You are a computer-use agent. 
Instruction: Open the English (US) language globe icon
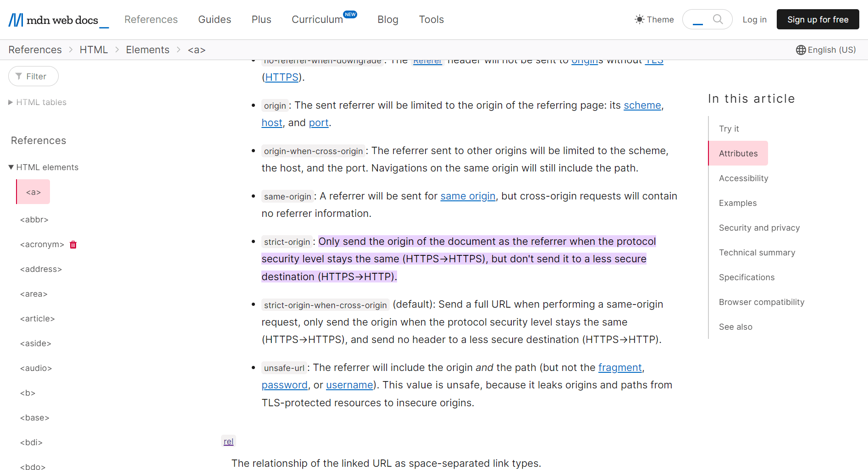pyautogui.click(x=800, y=50)
